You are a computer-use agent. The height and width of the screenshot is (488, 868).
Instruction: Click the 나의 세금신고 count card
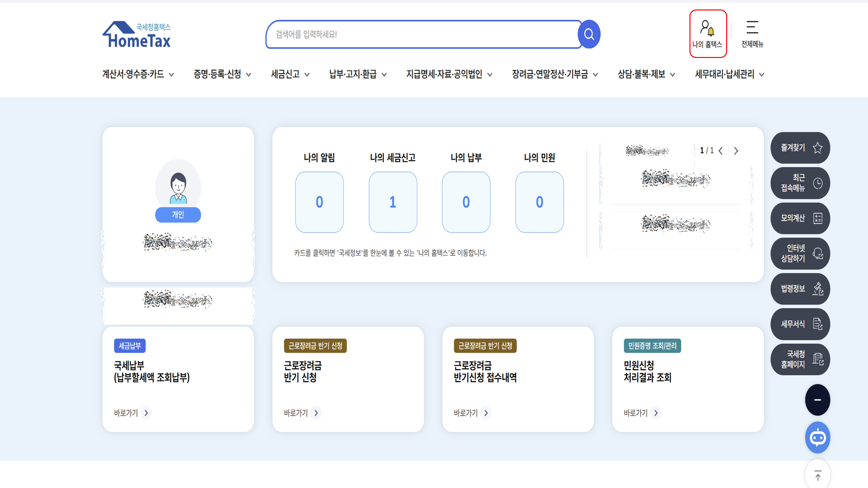pos(393,202)
